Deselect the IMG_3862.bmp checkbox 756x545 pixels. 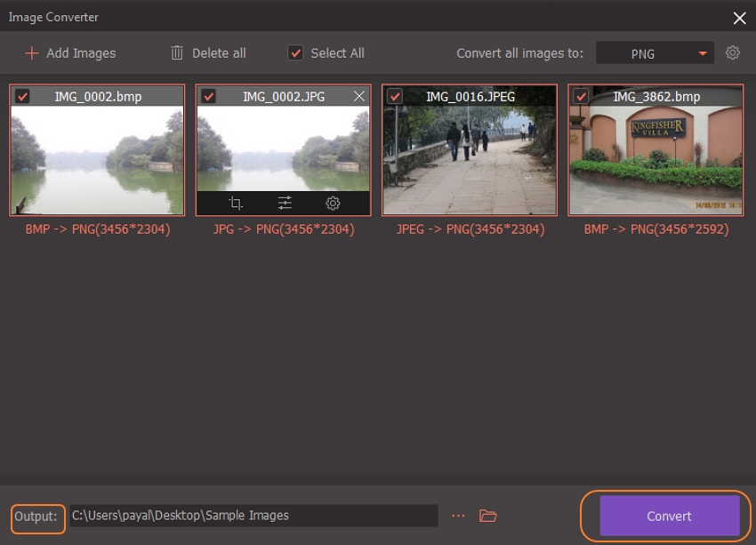[x=581, y=96]
